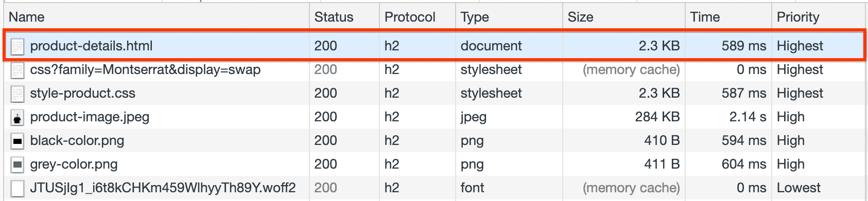The height and width of the screenshot is (201, 868).
Task: Click memory cache size in Montserrat row
Action: click(631, 70)
